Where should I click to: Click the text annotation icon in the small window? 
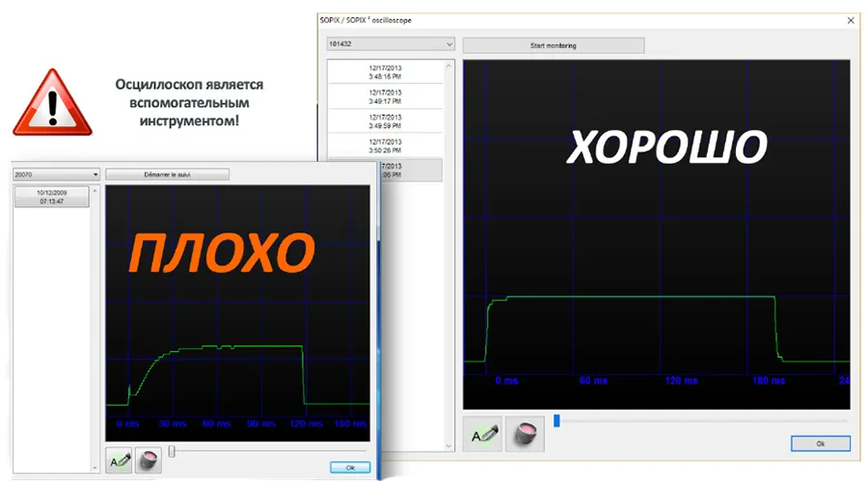click(x=118, y=462)
